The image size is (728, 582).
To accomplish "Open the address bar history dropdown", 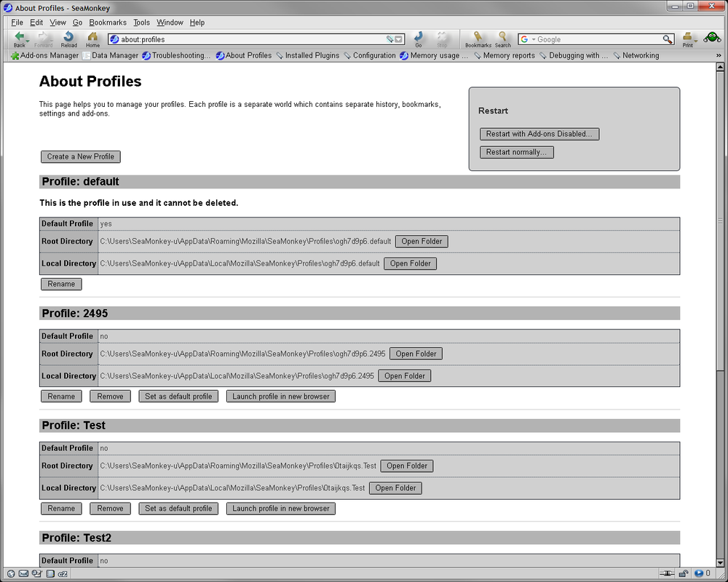I will click(399, 39).
